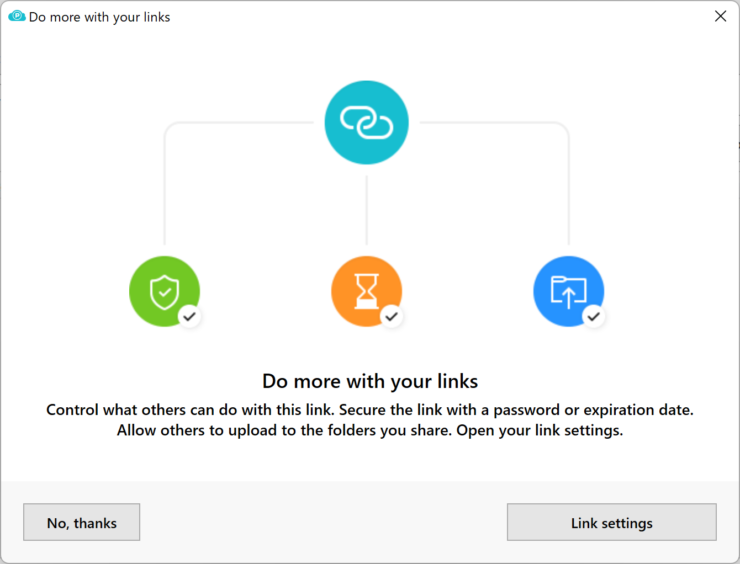This screenshot has height=564, width=740.
Task: Click the connector line above the blue folder
Action: click(568, 190)
